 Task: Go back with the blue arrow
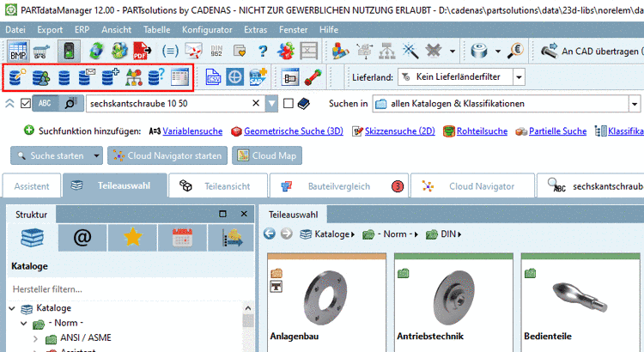pyautogui.click(x=270, y=234)
